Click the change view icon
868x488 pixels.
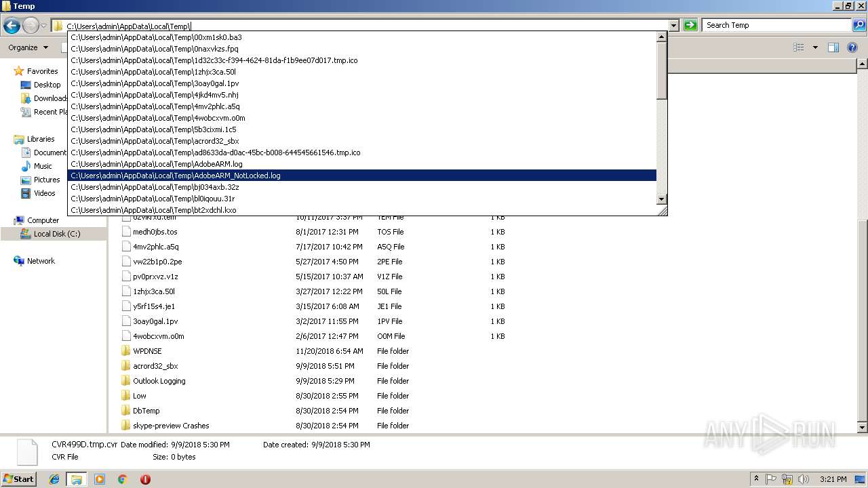coord(799,47)
